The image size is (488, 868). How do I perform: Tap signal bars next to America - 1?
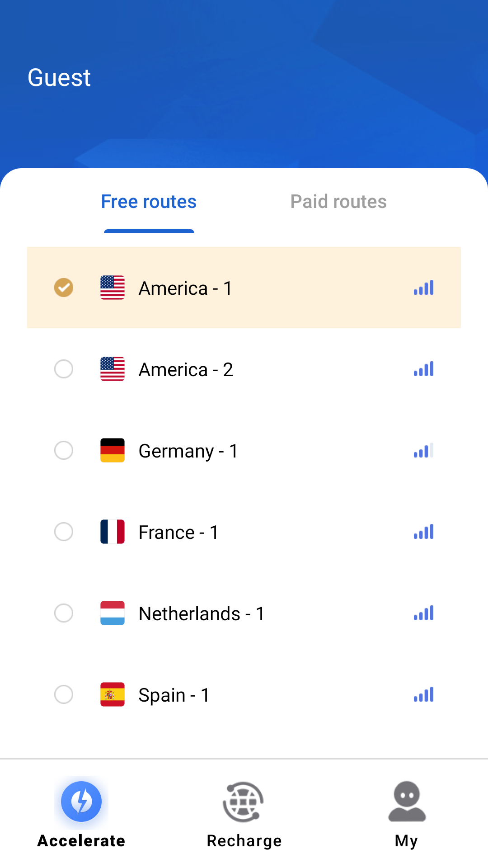coord(423,288)
